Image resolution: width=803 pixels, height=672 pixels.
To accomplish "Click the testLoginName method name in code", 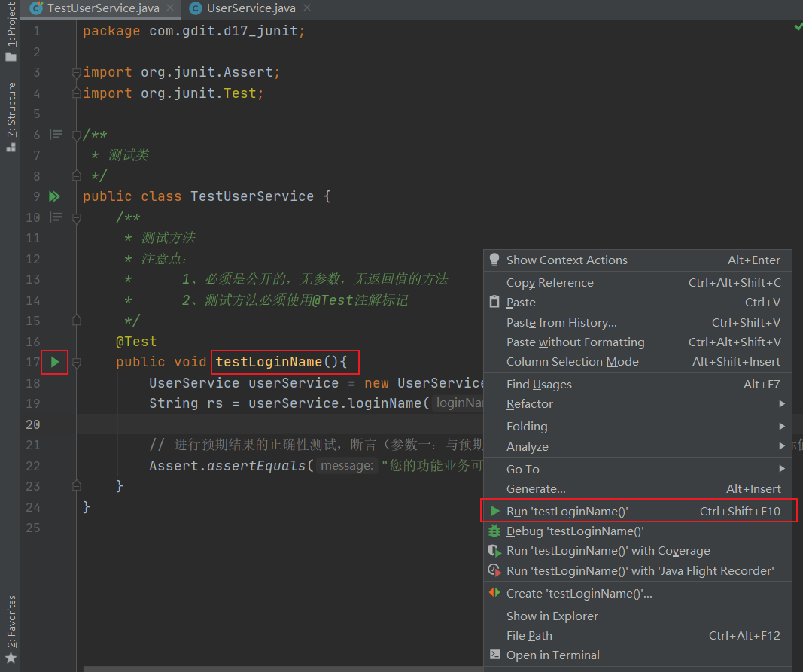I will tap(269, 362).
